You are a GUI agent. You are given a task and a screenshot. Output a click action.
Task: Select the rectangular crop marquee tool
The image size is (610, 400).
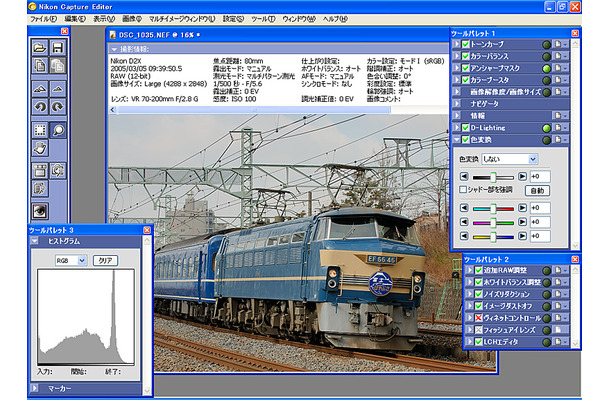click(x=40, y=130)
